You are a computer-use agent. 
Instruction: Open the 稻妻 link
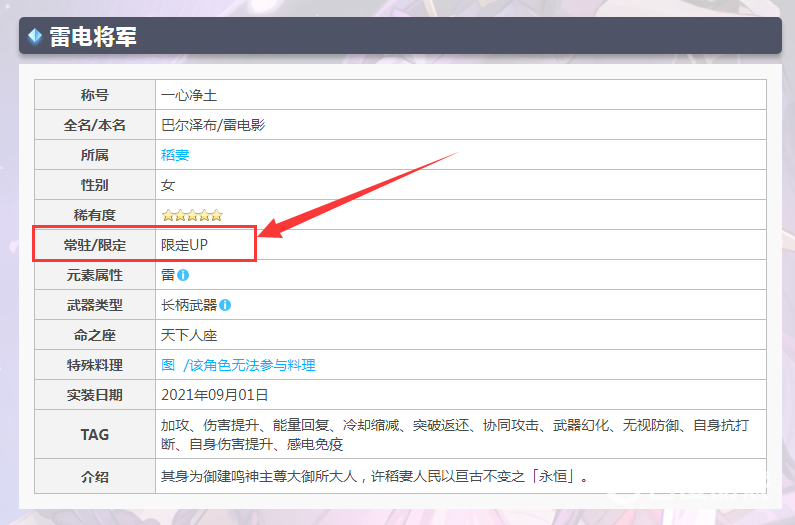point(175,155)
